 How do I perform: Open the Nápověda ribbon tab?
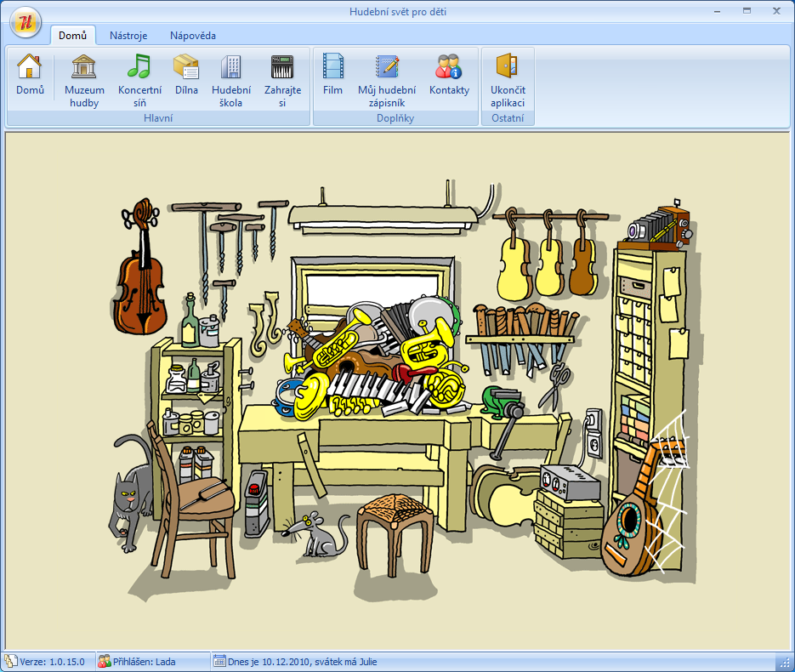pos(193,36)
